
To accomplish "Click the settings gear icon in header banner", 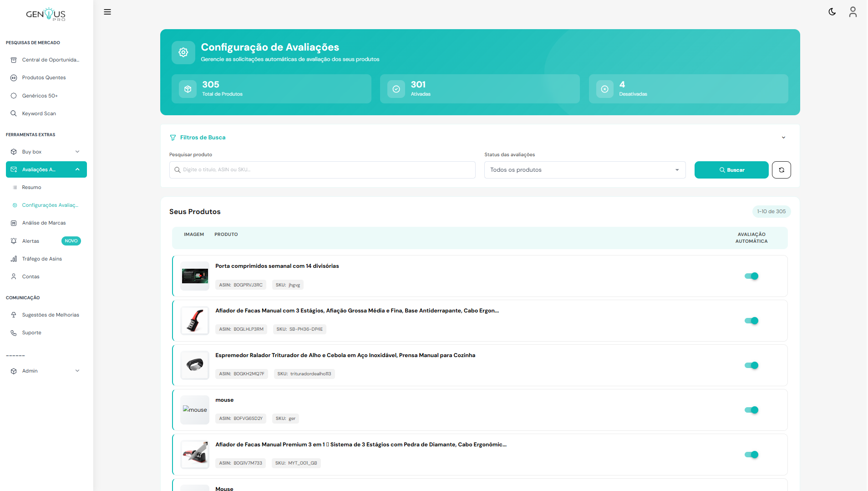I will coord(183,52).
